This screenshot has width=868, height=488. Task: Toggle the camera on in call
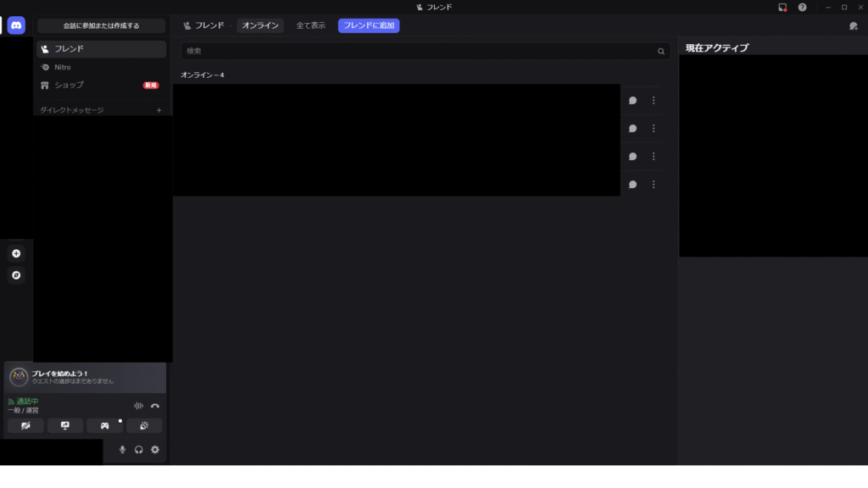[x=25, y=425]
